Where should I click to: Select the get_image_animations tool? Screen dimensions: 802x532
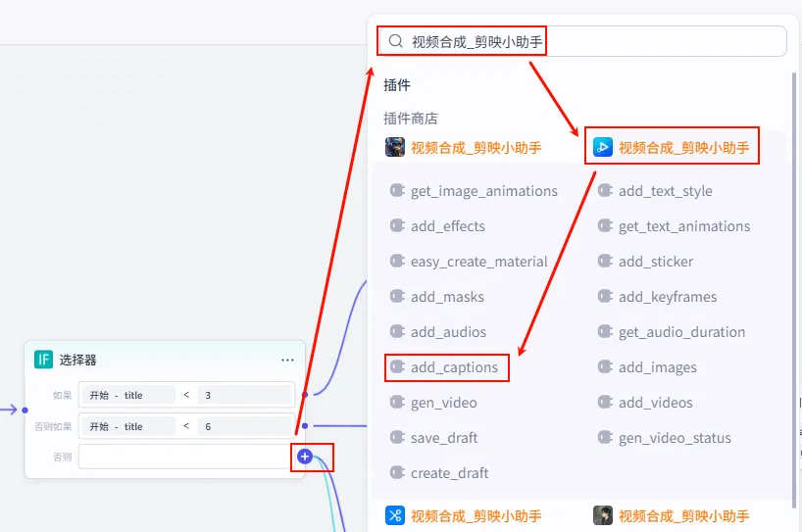pyautogui.click(x=474, y=191)
